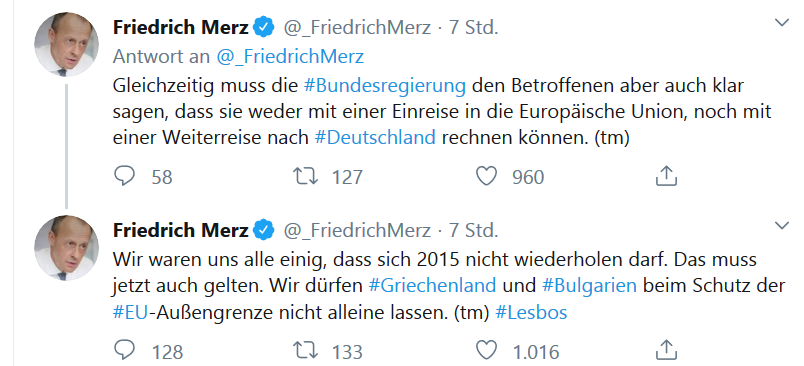Open the #Bundesregierung hashtag
The width and height of the screenshot is (804, 366).
pos(385,86)
